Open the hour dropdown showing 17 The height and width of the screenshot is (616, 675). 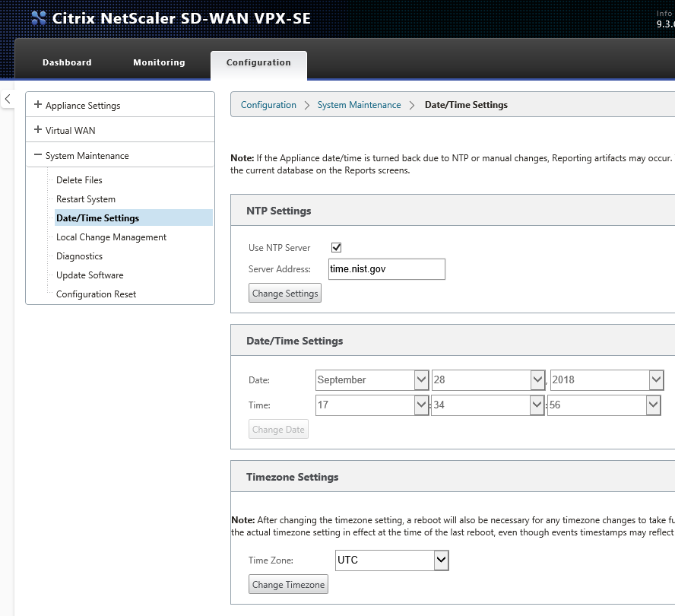372,405
